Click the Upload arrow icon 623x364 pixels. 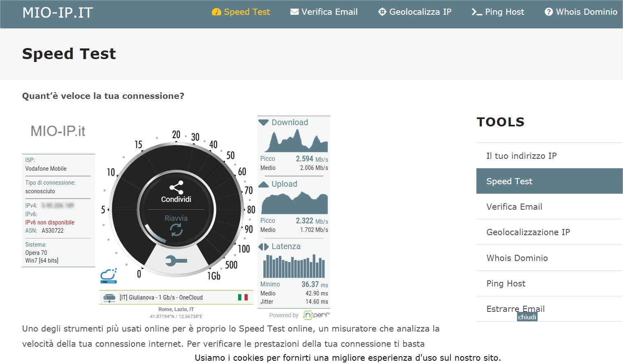(264, 184)
